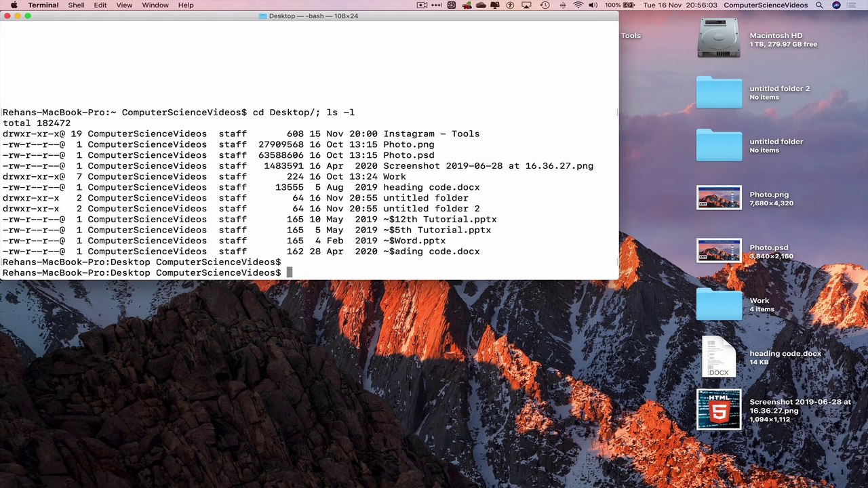Select the Macintosh HD drive icon
The image size is (868, 488).
tap(718, 38)
